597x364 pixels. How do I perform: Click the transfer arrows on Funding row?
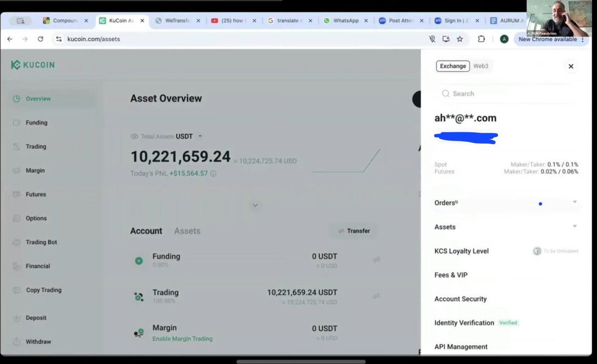pyautogui.click(x=377, y=260)
